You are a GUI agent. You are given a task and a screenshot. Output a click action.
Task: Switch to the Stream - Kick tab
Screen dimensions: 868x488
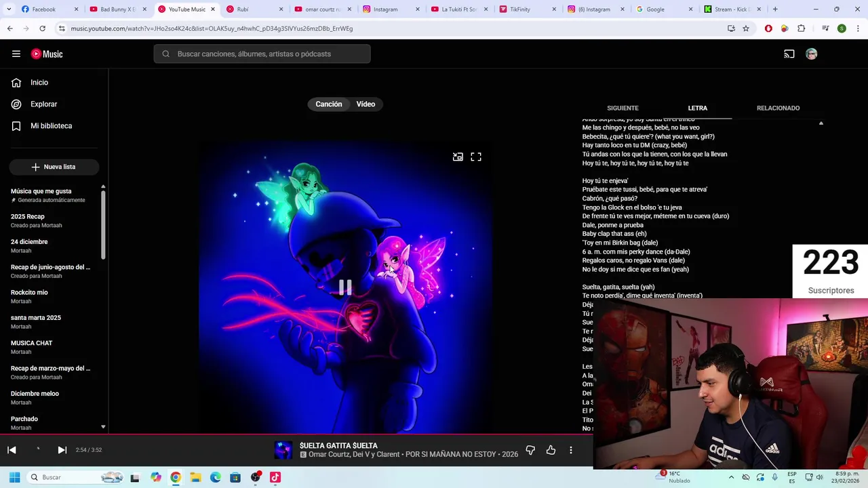pyautogui.click(x=731, y=9)
